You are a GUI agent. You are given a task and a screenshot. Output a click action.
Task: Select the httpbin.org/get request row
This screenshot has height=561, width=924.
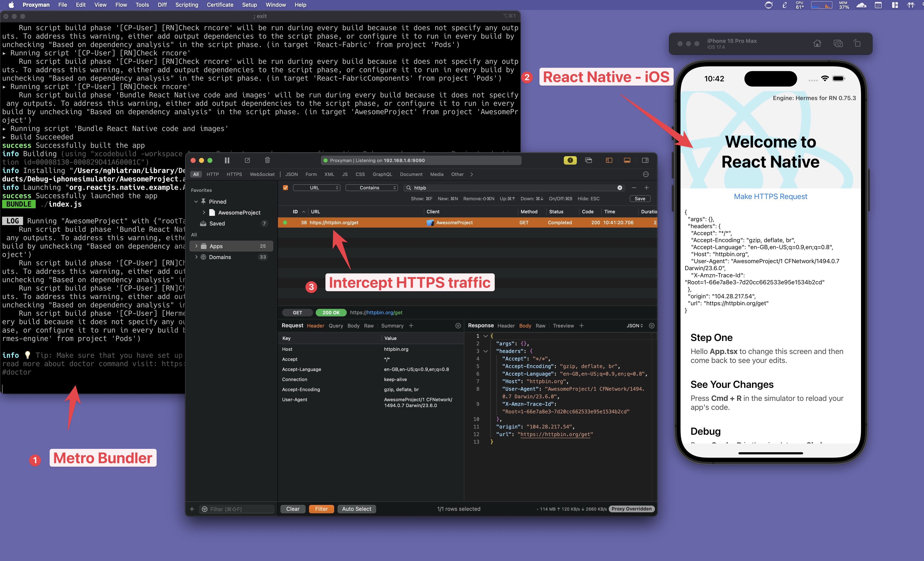point(467,223)
